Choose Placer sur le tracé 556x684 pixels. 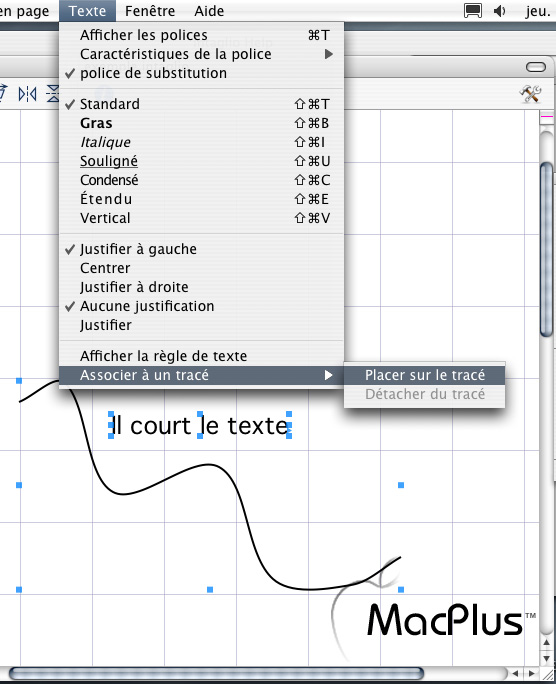(x=424, y=375)
